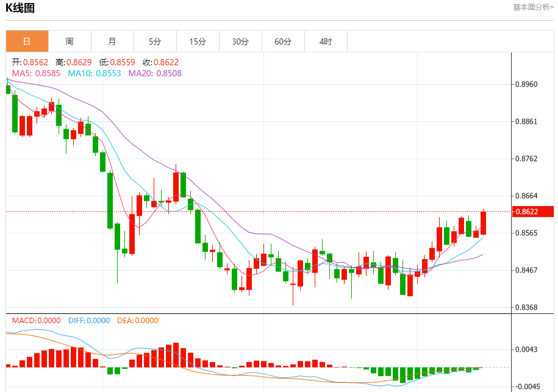Click the latest red candlestick at right edge
Image resolution: width=558 pixels, height=392 pixels.
483,223
